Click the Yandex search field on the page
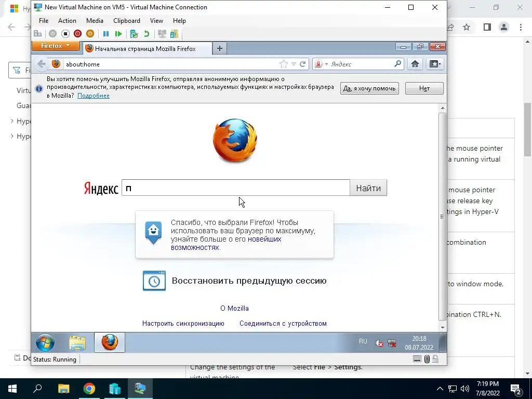This screenshot has width=532, height=399. pos(235,188)
